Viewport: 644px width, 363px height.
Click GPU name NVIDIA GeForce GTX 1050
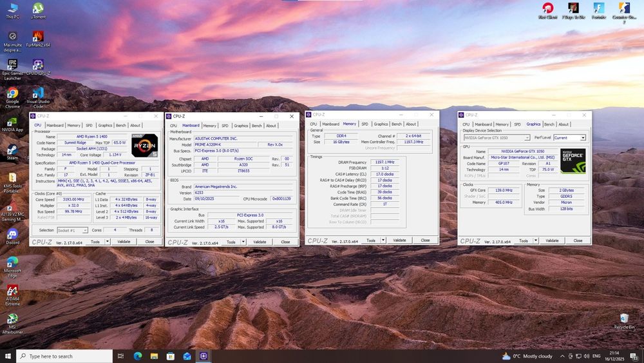(x=523, y=152)
